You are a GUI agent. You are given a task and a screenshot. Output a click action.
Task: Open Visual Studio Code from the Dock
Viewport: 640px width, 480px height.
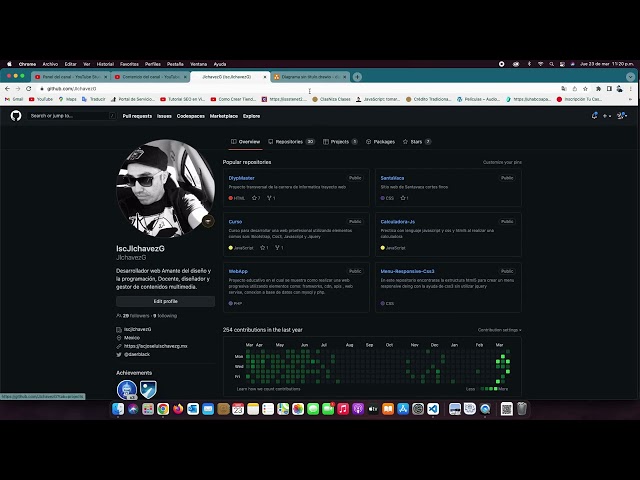[433, 409]
